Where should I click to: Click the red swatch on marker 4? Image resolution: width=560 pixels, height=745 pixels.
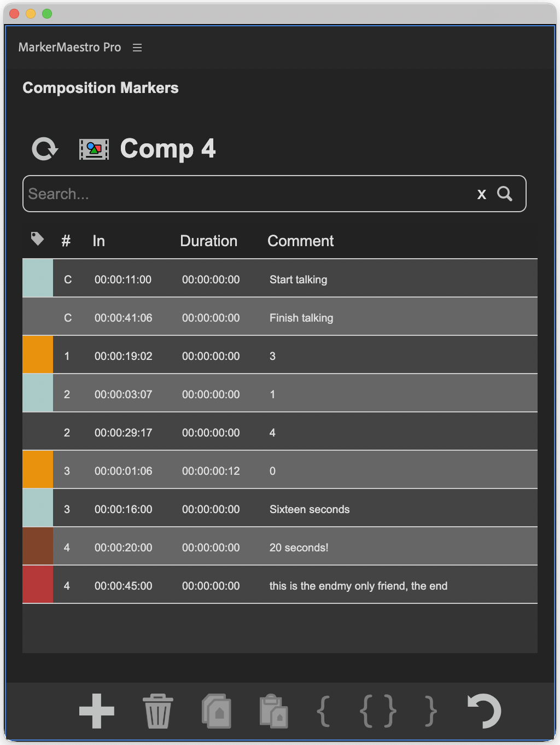(x=37, y=584)
